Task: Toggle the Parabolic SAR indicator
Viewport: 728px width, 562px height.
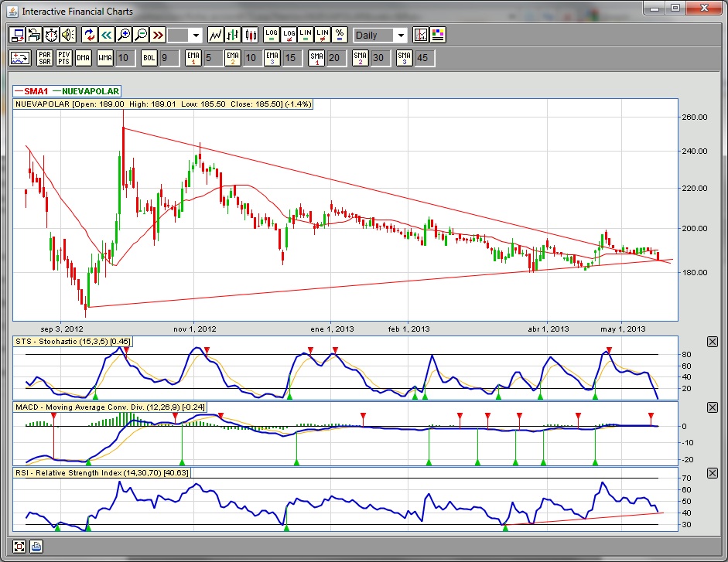Action: coord(44,58)
